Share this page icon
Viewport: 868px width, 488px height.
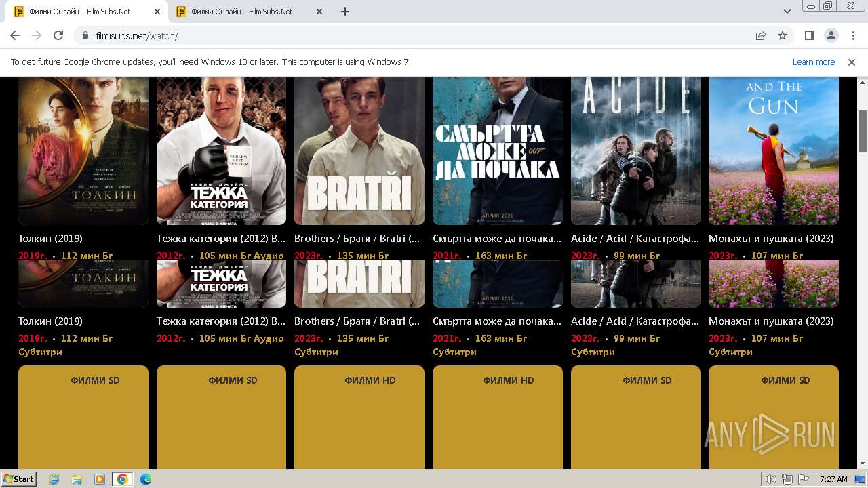[761, 36]
